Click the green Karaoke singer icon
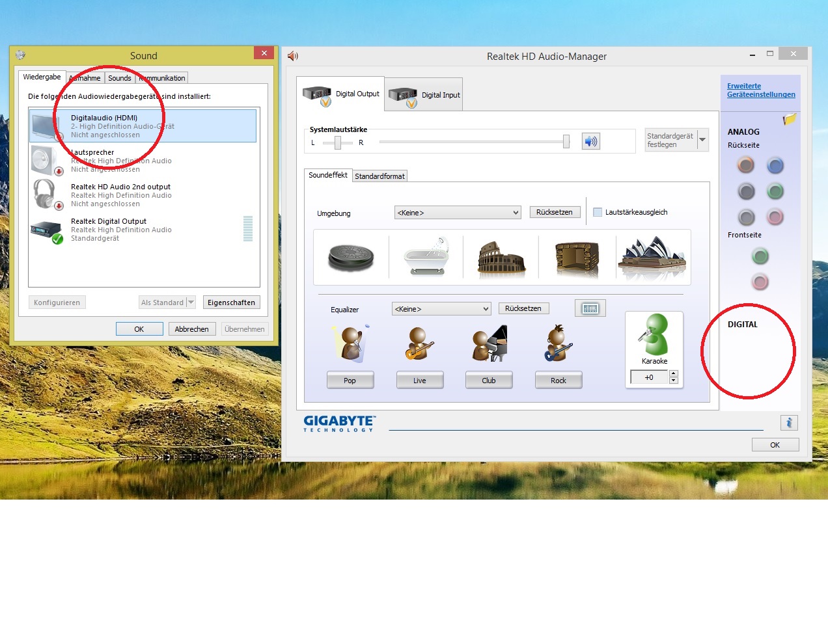 [654, 334]
